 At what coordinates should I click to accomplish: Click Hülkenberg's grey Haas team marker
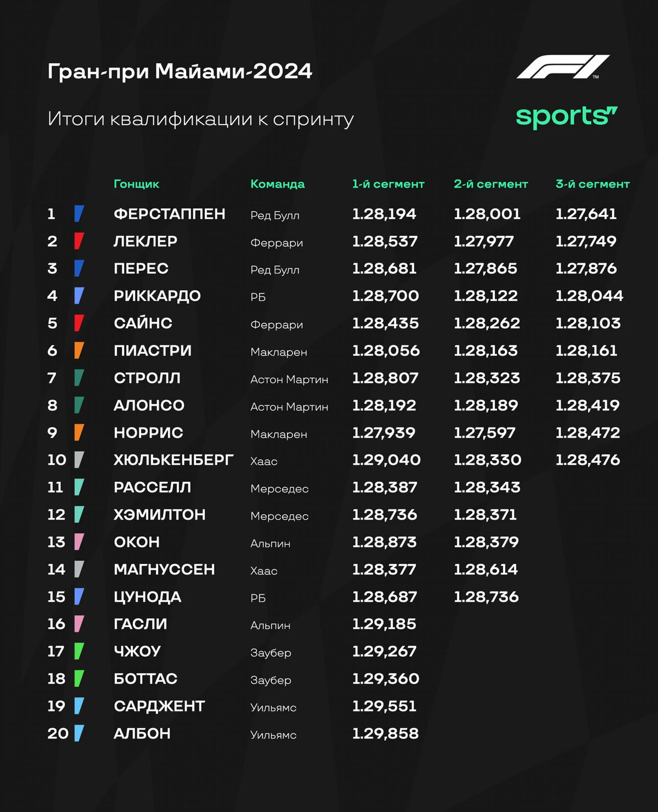[x=79, y=460]
